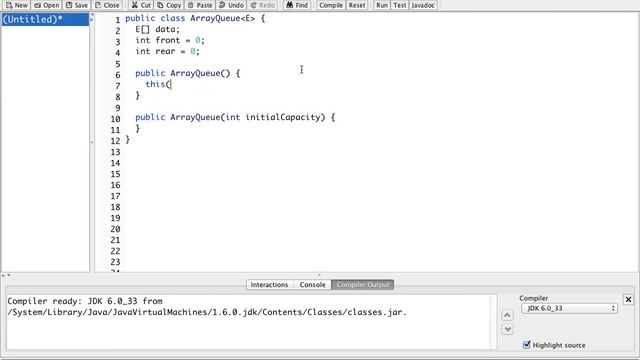Open a file with the Open button
The image size is (640, 360).
click(47, 5)
